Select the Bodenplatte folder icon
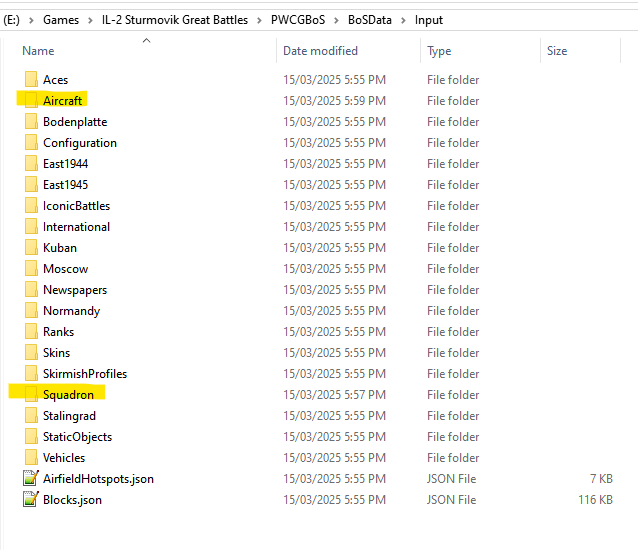 [31, 122]
